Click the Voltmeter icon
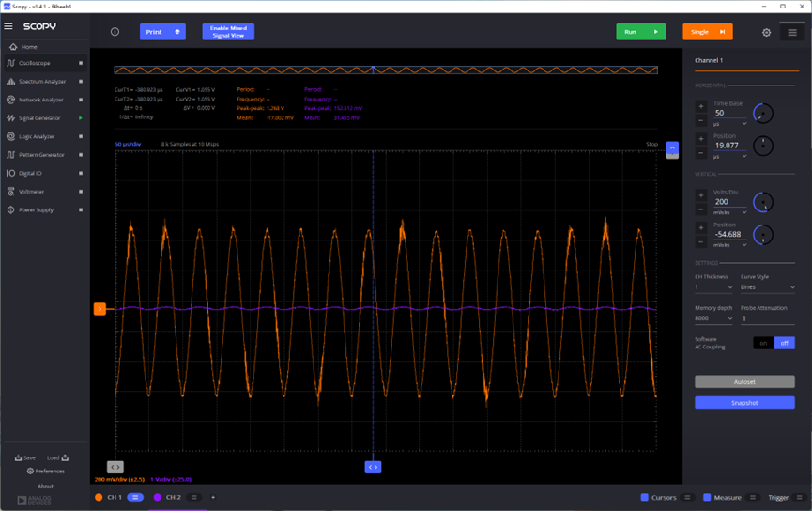The image size is (812, 511). [10, 192]
